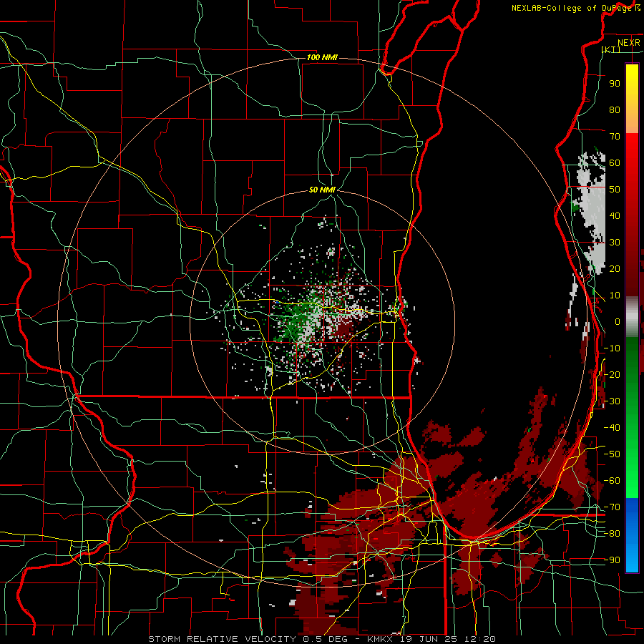Click the "12:20" time stamp

(x=481, y=639)
